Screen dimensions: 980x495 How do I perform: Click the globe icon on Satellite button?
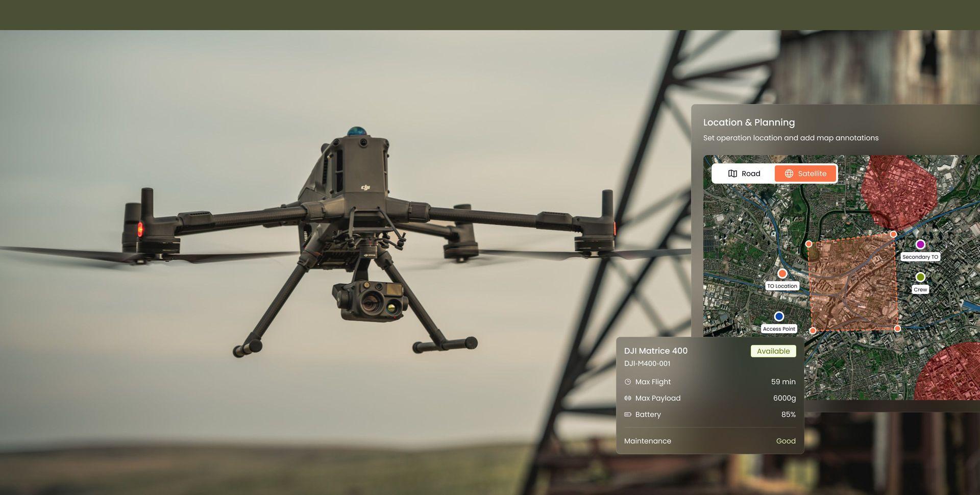pyautogui.click(x=789, y=174)
